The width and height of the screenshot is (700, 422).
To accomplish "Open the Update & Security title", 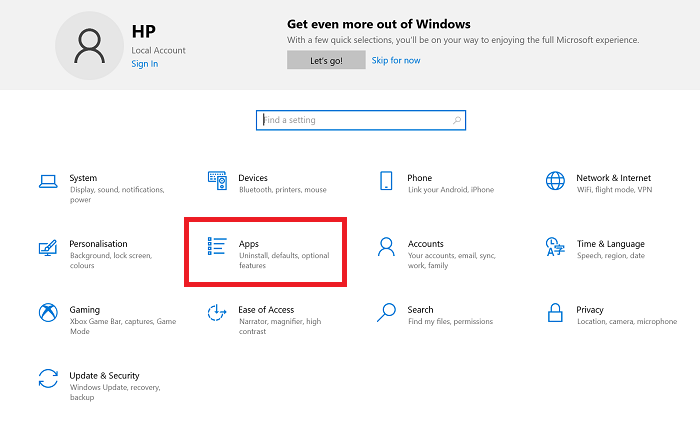I will point(104,376).
